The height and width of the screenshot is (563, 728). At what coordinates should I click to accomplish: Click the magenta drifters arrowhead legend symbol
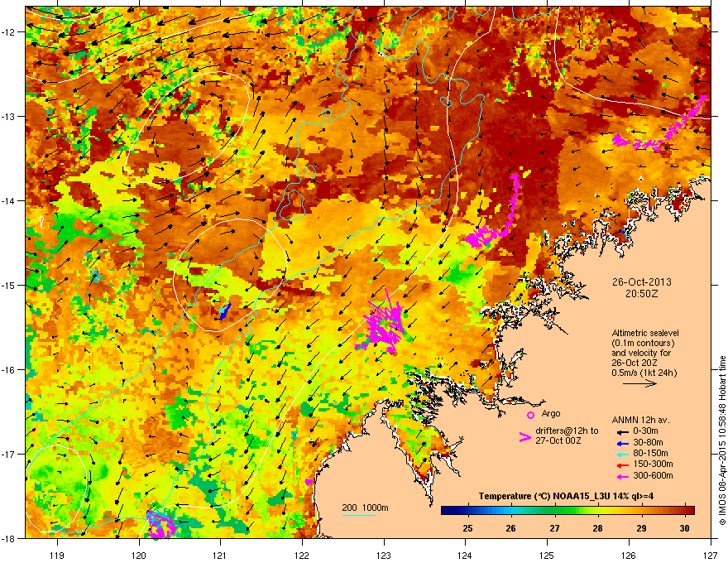point(524,437)
